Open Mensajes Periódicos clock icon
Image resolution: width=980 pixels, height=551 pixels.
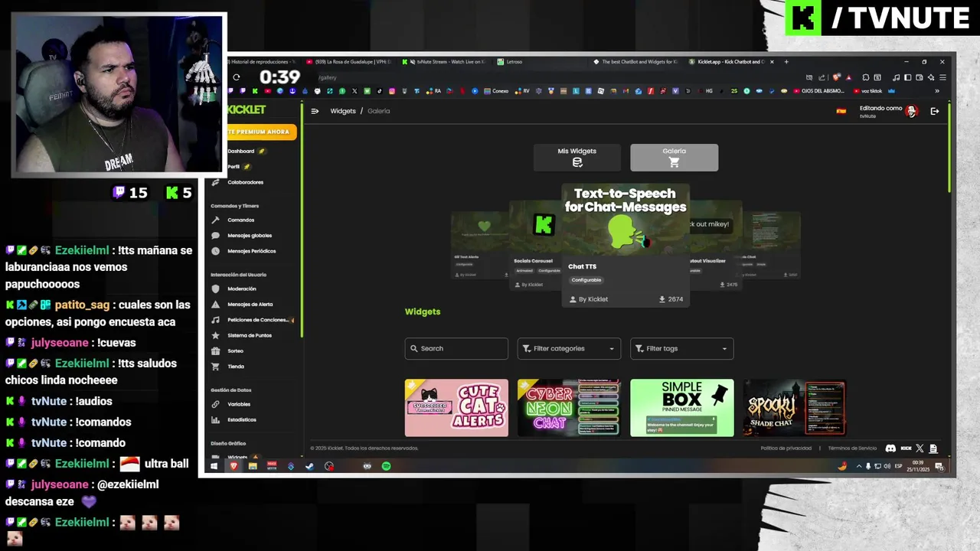[x=216, y=251]
